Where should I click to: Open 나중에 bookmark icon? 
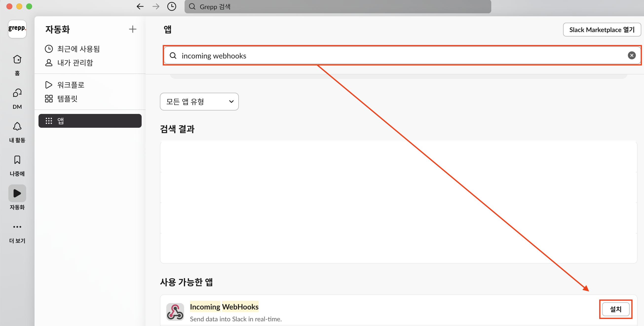pyautogui.click(x=17, y=160)
